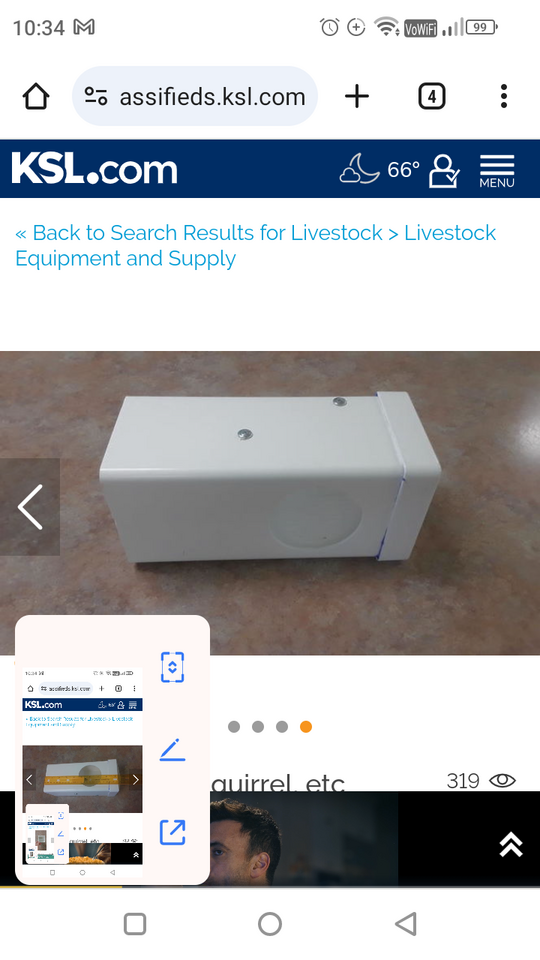Image resolution: width=540 pixels, height=960 pixels.
Task: Tap the browser home icon
Action: point(36,97)
